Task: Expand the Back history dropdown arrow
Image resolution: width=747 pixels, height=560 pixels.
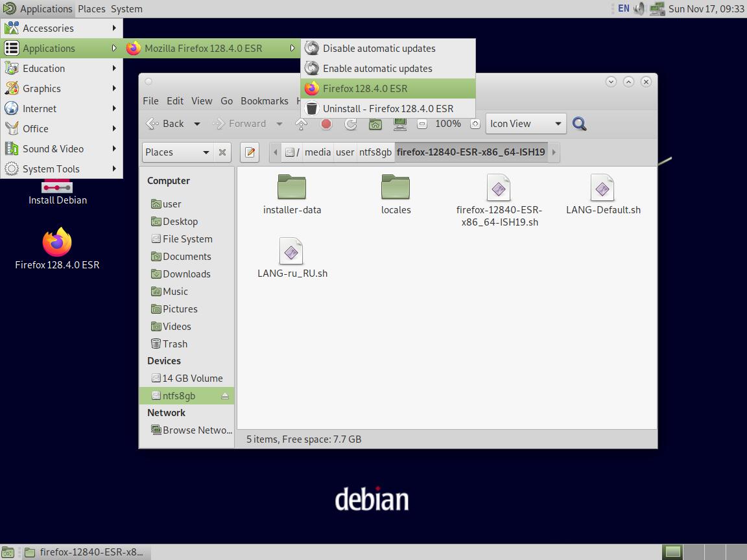Action: coord(196,124)
